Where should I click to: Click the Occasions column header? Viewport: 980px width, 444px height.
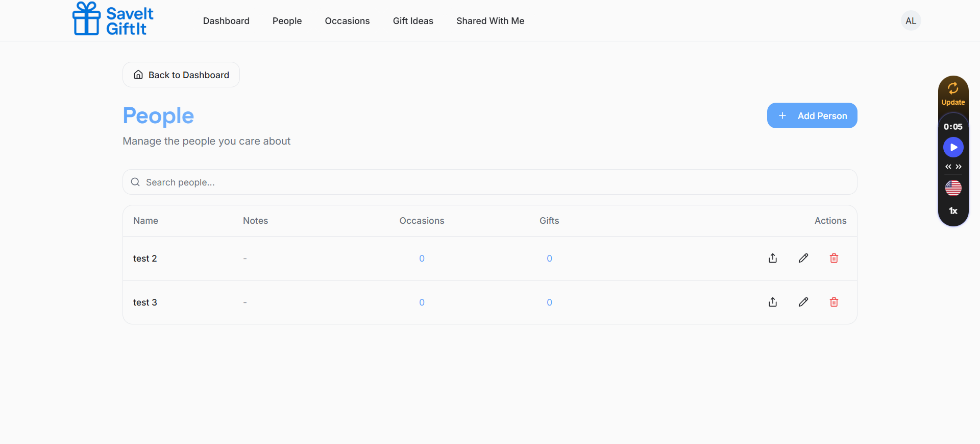coord(422,221)
